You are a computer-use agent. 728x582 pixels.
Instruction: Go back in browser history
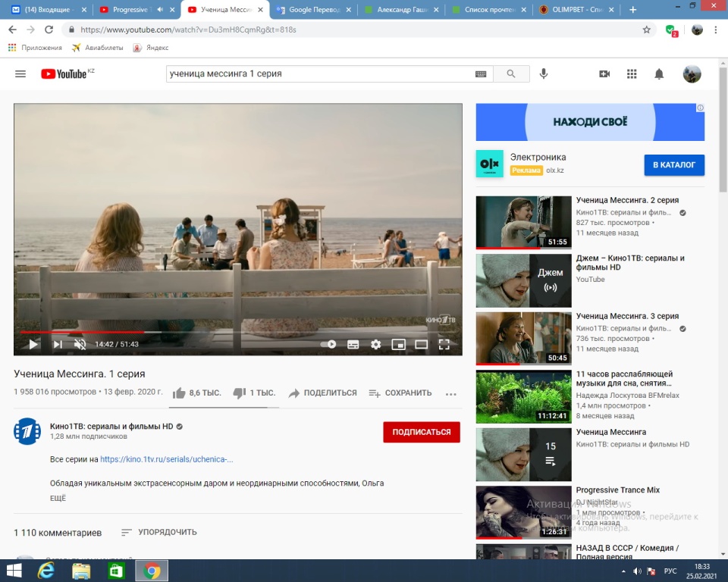click(13, 30)
